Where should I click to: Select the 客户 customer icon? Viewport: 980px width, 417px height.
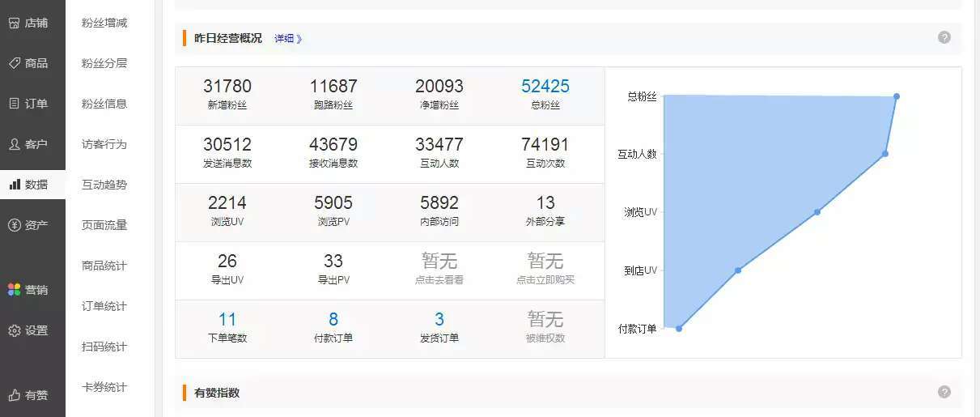tap(14, 144)
